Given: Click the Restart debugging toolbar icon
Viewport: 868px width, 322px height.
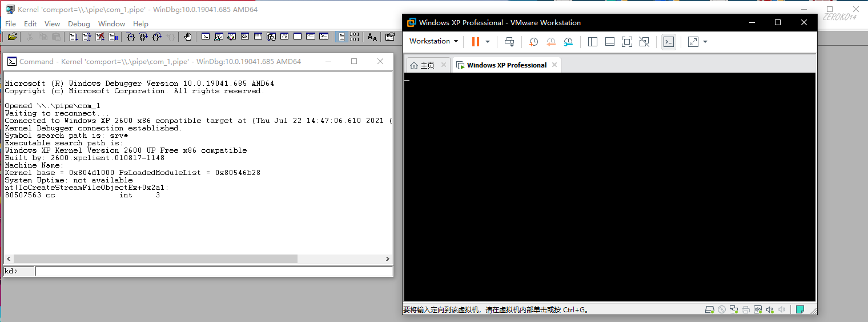Looking at the screenshot, I should [87, 37].
